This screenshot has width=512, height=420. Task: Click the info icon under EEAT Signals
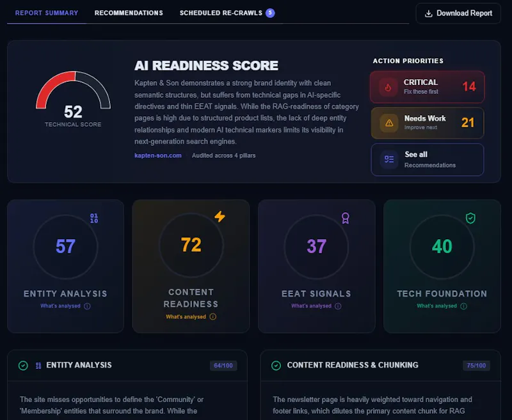(338, 306)
